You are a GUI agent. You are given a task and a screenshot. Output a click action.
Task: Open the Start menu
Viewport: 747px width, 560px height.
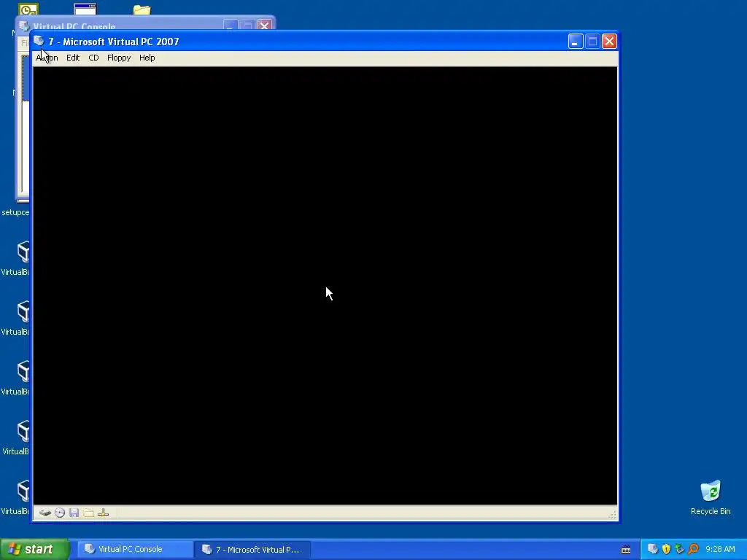(35, 549)
